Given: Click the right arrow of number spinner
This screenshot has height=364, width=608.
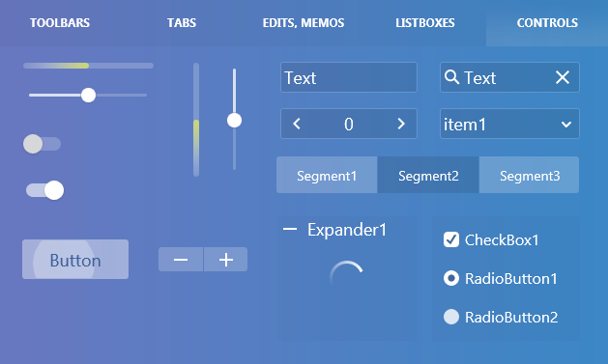Looking at the screenshot, I should pyautogui.click(x=401, y=124).
